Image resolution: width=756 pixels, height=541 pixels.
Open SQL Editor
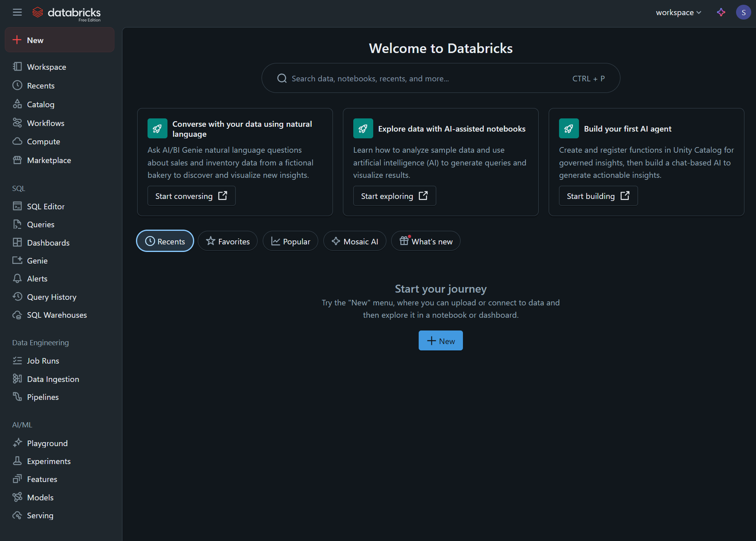pos(60,207)
